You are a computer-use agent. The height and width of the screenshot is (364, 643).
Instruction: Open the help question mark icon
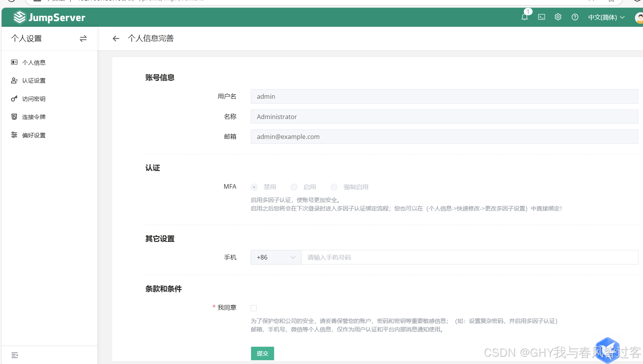pyautogui.click(x=574, y=17)
